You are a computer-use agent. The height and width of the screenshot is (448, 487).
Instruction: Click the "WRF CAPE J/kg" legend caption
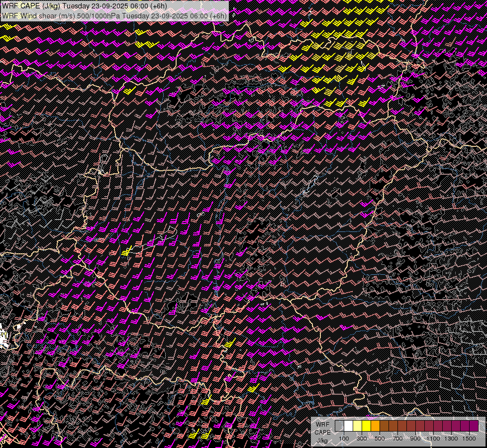pos(322,432)
